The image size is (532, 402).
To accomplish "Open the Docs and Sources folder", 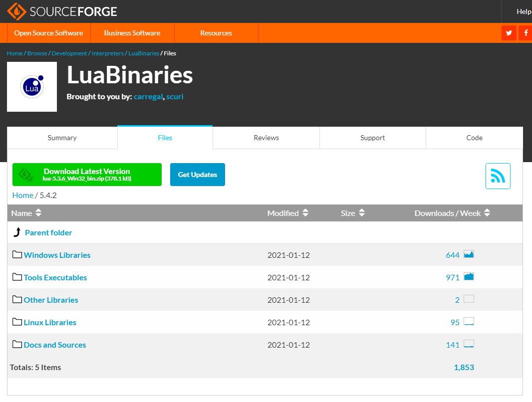I will 55,345.
